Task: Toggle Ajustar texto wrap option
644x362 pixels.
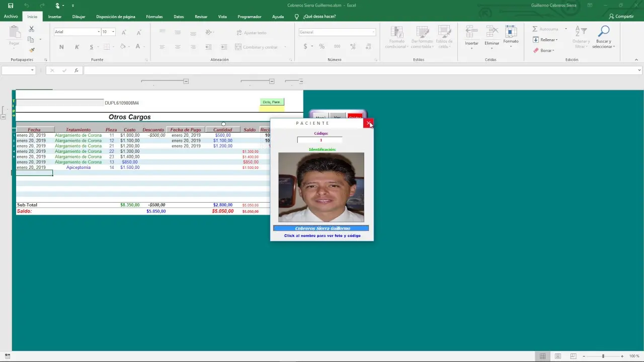Action: point(251,33)
